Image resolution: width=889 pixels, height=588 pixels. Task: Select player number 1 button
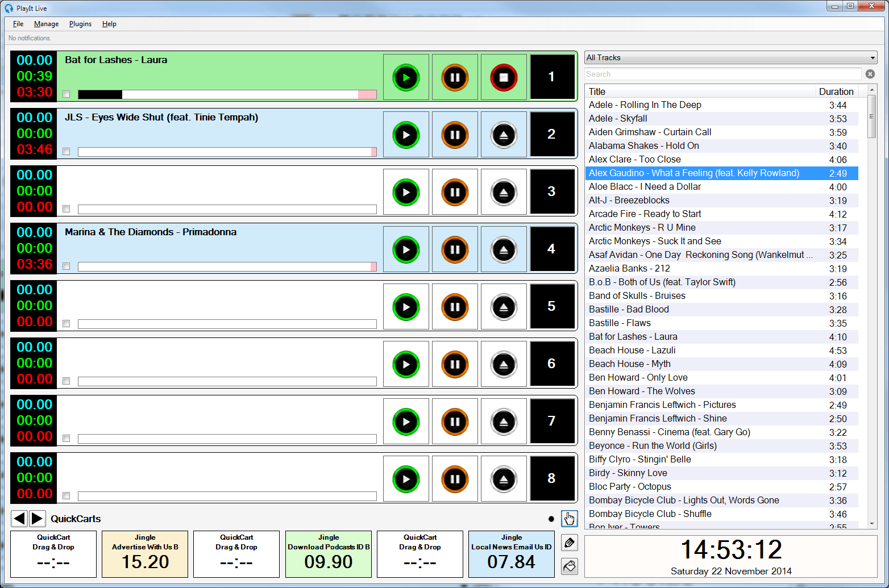[552, 77]
